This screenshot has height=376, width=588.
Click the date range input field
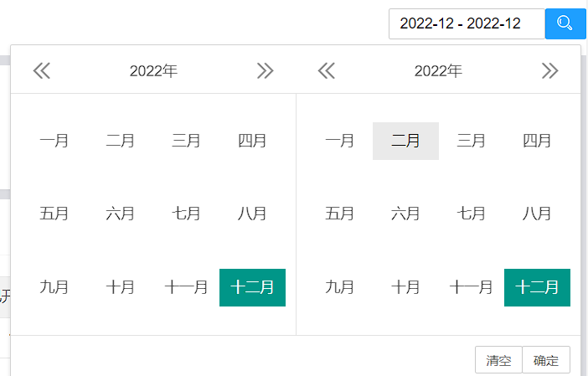[x=467, y=23]
